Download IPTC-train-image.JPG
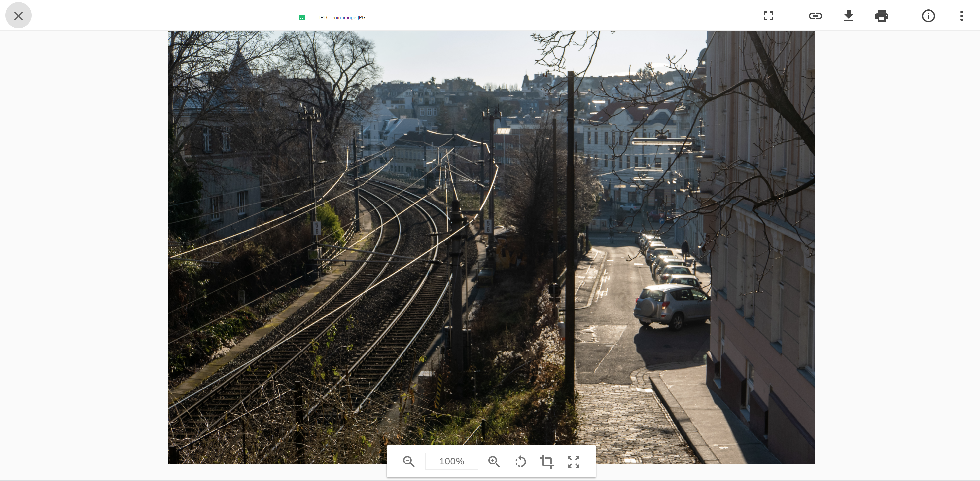 click(x=849, y=16)
